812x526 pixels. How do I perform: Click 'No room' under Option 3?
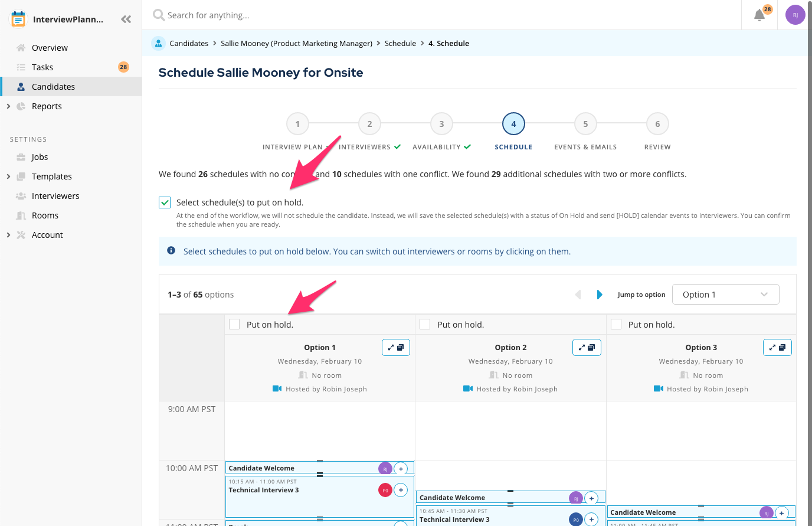(x=708, y=375)
